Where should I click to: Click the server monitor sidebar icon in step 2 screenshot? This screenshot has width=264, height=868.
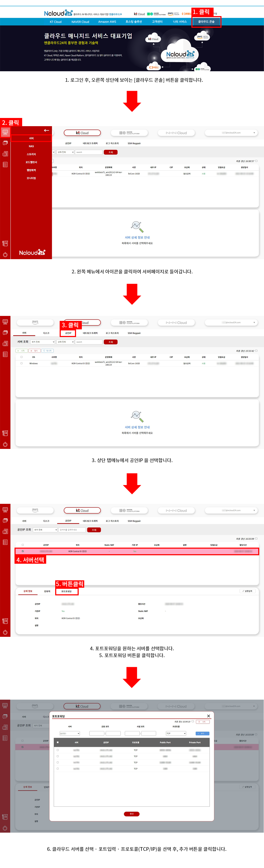(x=5, y=132)
